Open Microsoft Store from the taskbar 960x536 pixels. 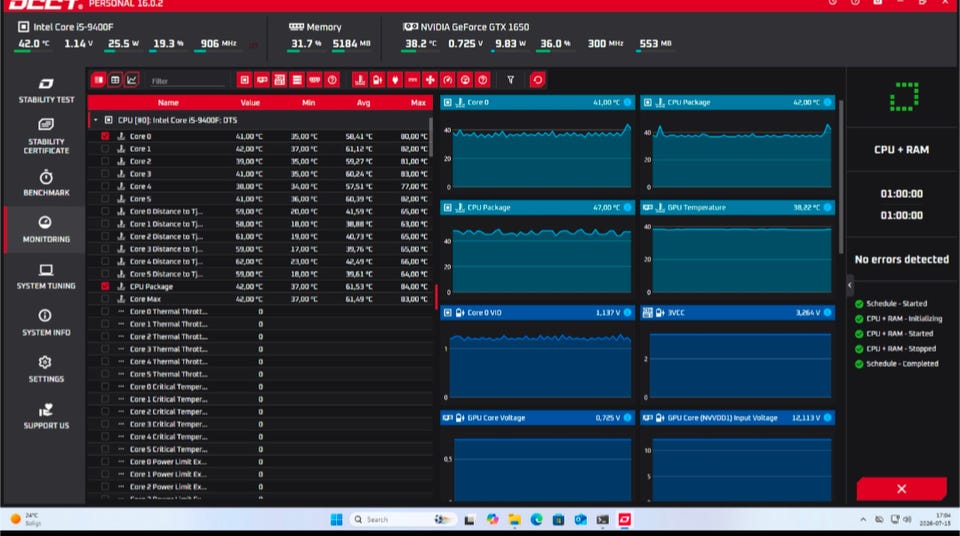558,519
